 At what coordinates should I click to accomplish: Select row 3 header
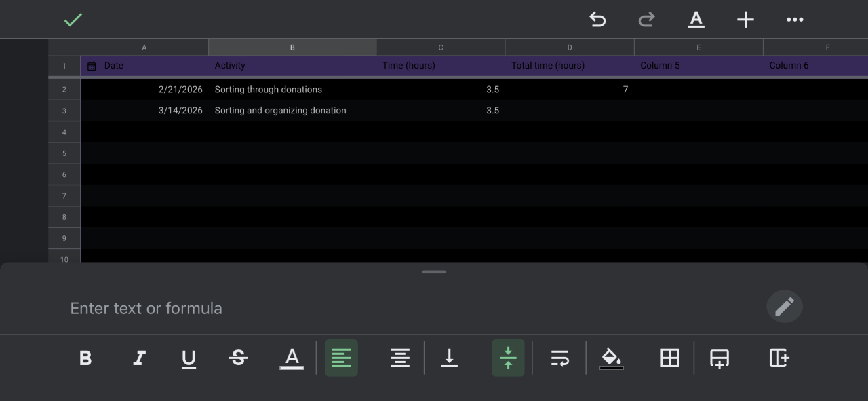64,111
